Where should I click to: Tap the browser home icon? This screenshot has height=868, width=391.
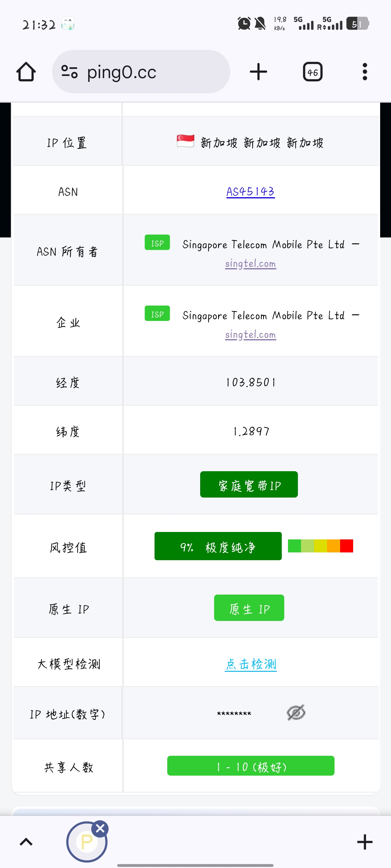tap(26, 72)
